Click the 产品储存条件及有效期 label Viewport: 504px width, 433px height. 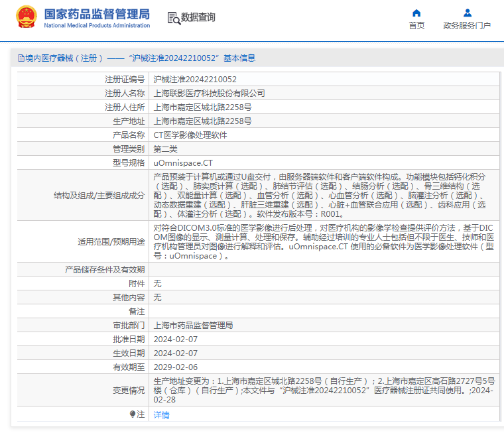coord(105,269)
